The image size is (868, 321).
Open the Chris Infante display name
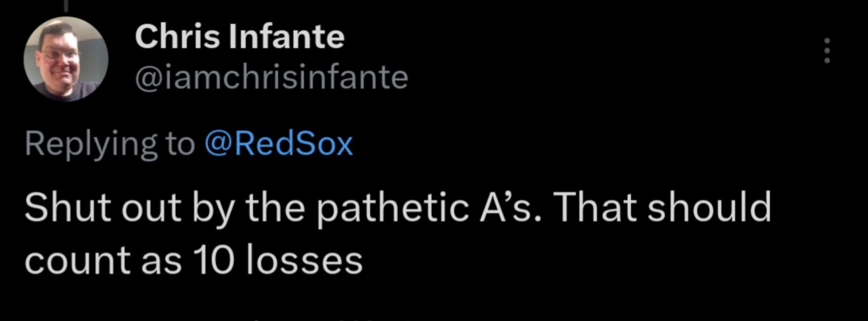(240, 36)
